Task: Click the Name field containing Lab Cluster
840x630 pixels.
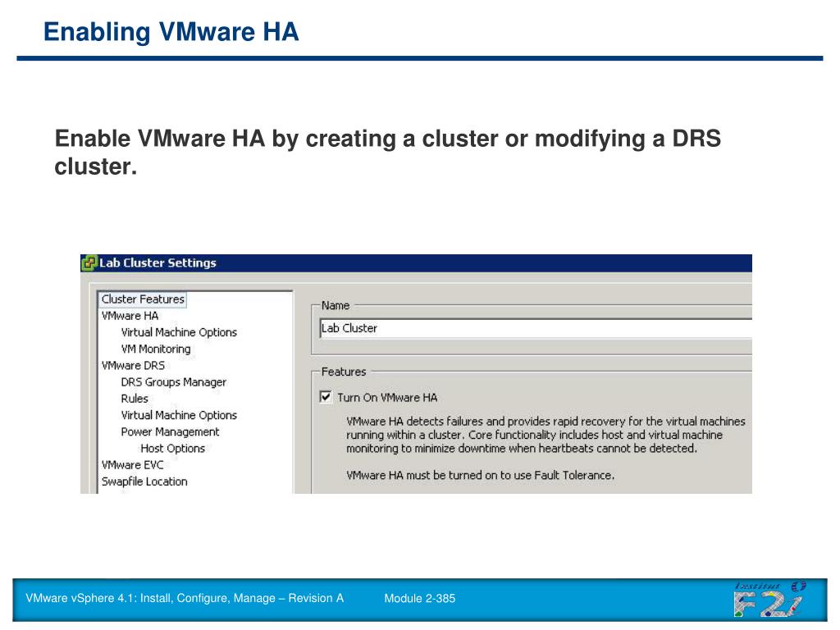Action: (536, 328)
